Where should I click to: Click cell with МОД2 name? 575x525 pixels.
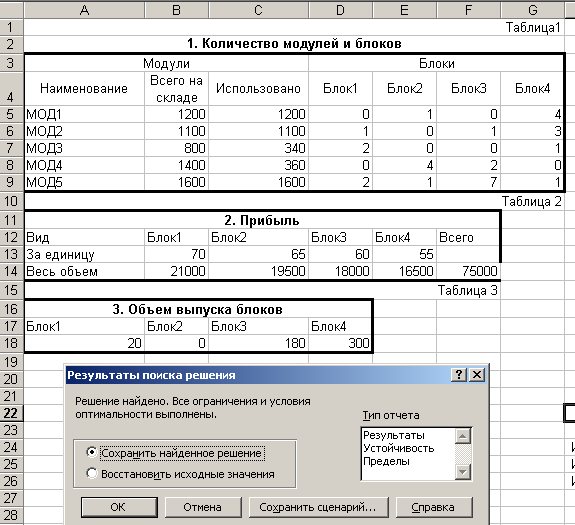pyautogui.click(x=84, y=131)
